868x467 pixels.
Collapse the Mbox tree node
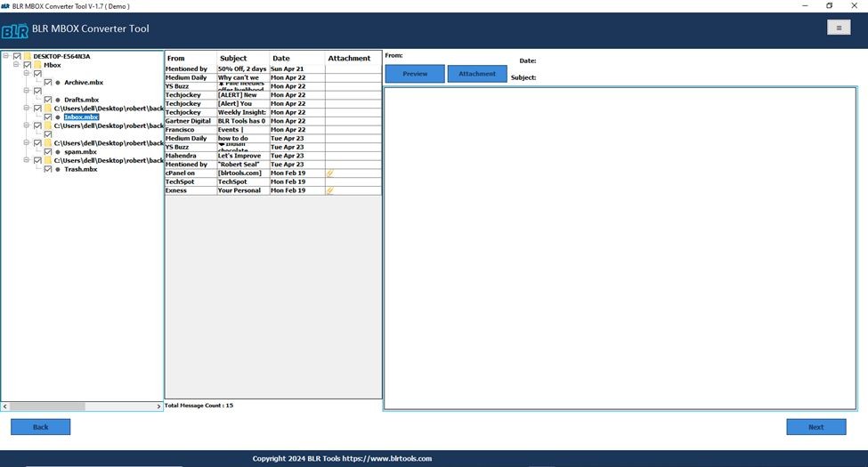(16, 65)
